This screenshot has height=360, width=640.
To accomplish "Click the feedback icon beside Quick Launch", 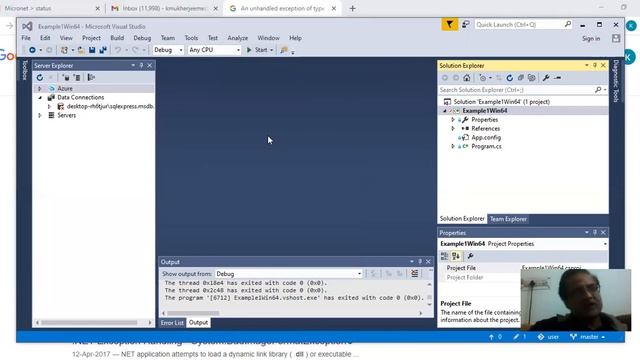I will click(x=465, y=24).
